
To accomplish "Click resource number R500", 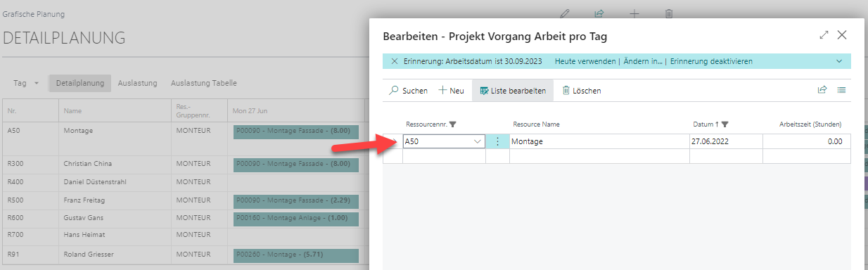I will 15,200.
